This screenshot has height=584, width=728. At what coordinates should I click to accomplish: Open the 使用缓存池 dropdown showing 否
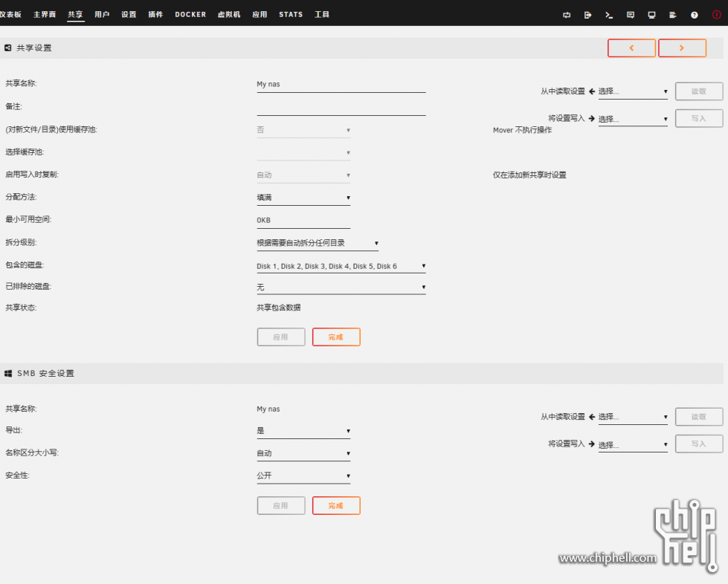(303, 130)
